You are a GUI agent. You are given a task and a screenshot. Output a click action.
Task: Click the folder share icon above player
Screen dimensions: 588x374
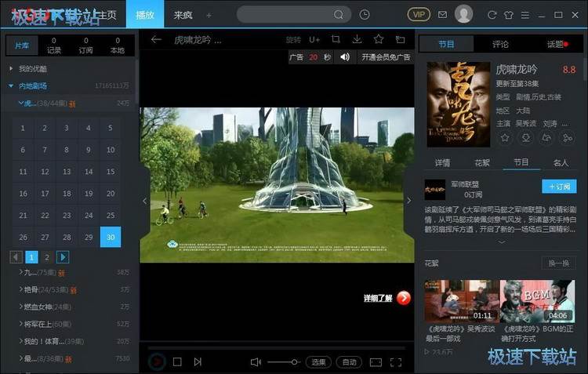click(x=400, y=39)
